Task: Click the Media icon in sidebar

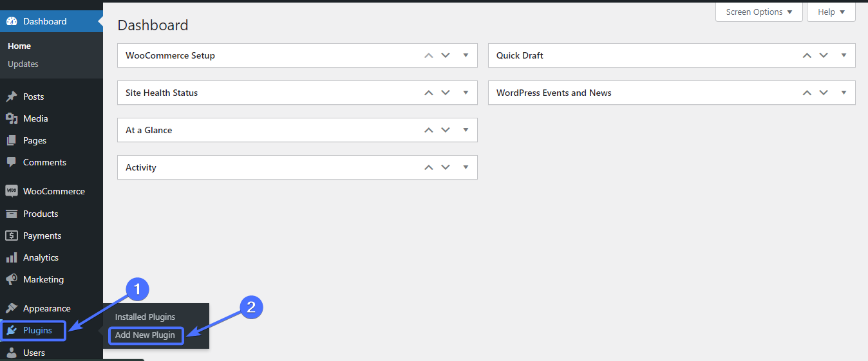Action: pos(12,118)
